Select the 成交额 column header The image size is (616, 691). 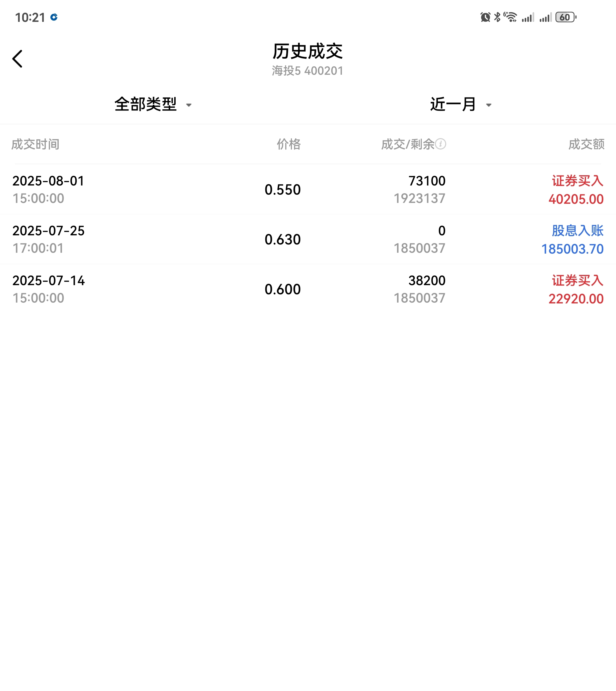(586, 145)
